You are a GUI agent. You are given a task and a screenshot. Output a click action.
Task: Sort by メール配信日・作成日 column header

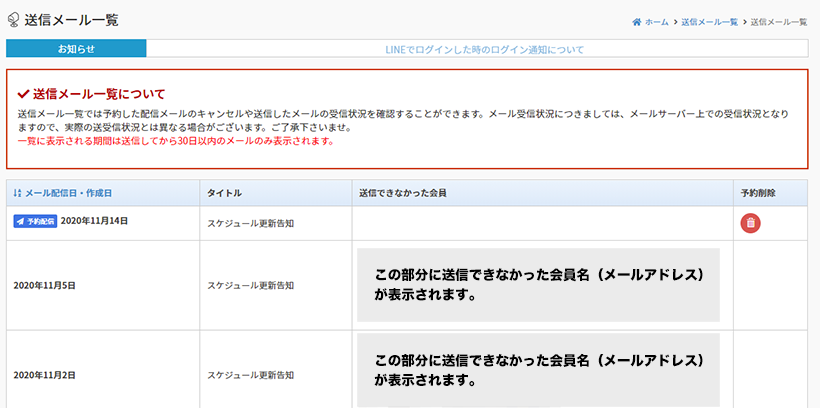pyautogui.click(x=68, y=192)
